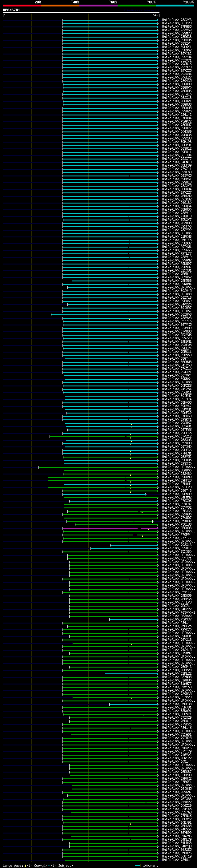Click hit label UniRef100_Q93XL3

point(177,545)
